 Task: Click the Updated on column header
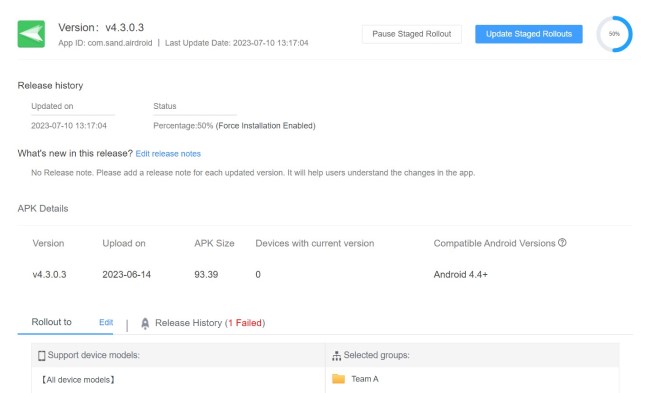pyautogui.click(x=52, y=106)
